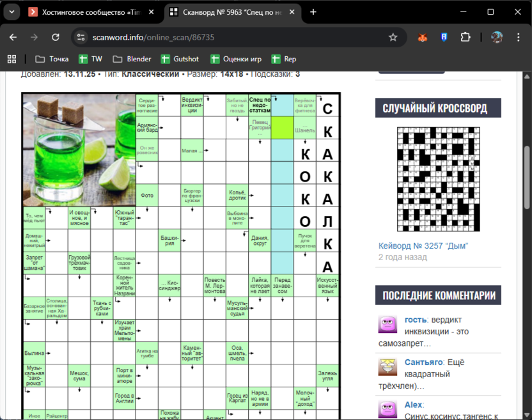Image resolution: width=532 pixels, height=420 pixels.
Task: Close the Сканворд № 5963 tab
Action: pos(292,12)
